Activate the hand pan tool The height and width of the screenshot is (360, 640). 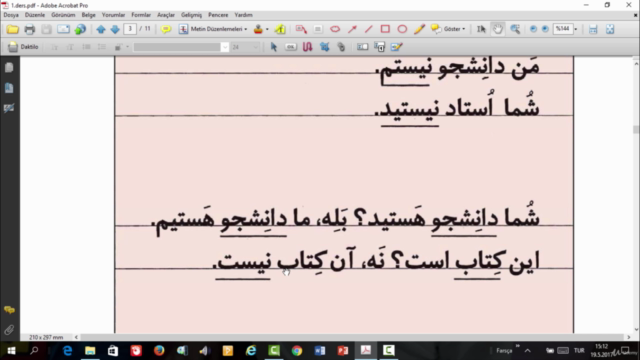(498, 29)
